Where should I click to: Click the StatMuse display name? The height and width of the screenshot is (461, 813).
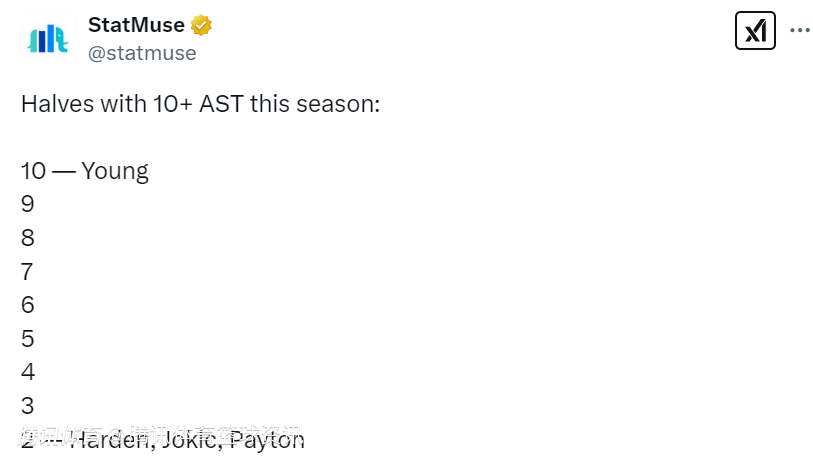point(136,25)
